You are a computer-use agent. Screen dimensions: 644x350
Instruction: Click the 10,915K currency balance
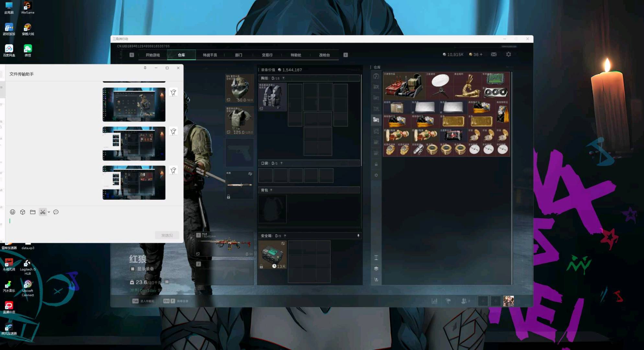pos(453,54)
